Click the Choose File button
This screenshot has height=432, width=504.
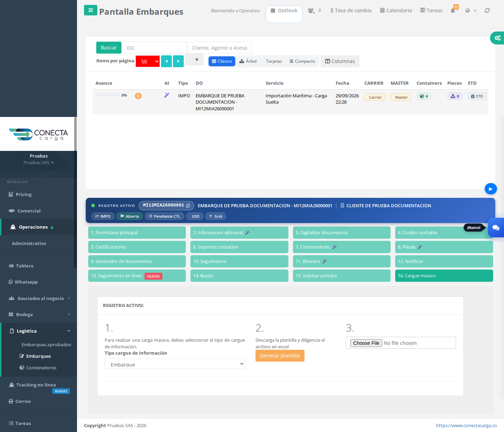366,343
